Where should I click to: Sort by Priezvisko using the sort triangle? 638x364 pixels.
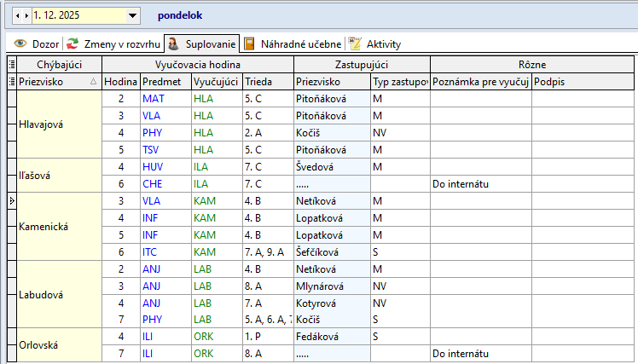(93, 82)
